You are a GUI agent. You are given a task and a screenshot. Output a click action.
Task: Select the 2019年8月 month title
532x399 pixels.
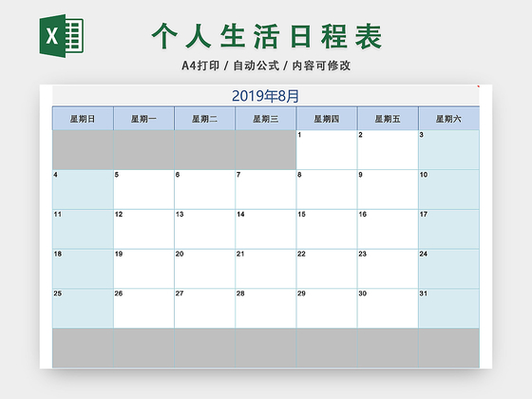pyautogui.click(x=265, y=96)
